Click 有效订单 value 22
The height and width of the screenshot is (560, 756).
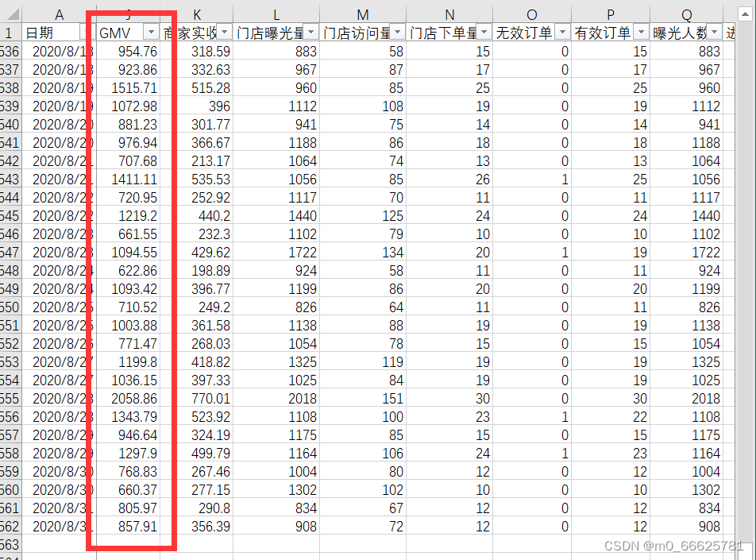[x=640, y=417]
